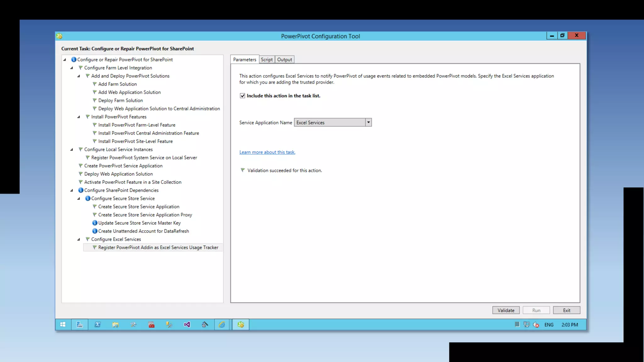Open File Explorer from the taskbar
This screenshot has width=644, height=362.
(x=115, y=325)
